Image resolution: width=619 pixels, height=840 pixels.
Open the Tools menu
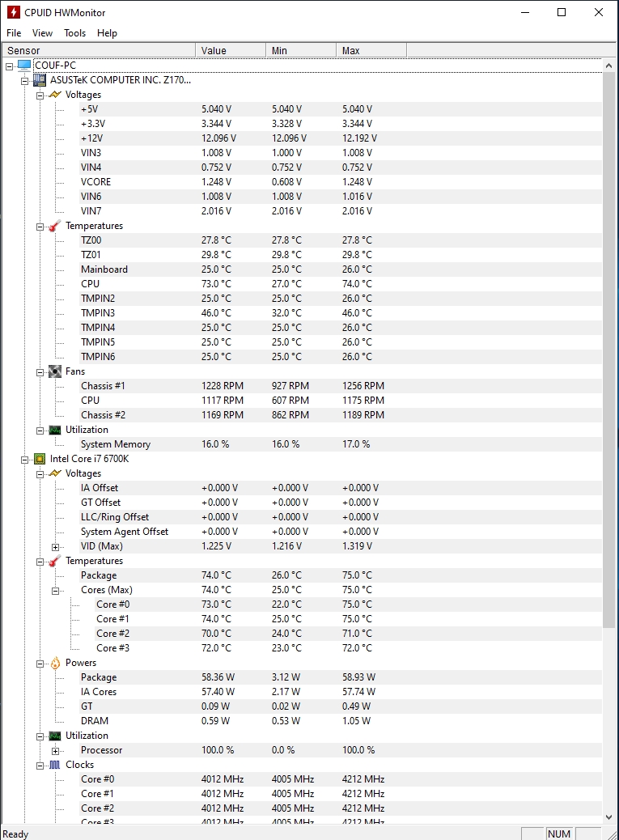tap(74, 33)
